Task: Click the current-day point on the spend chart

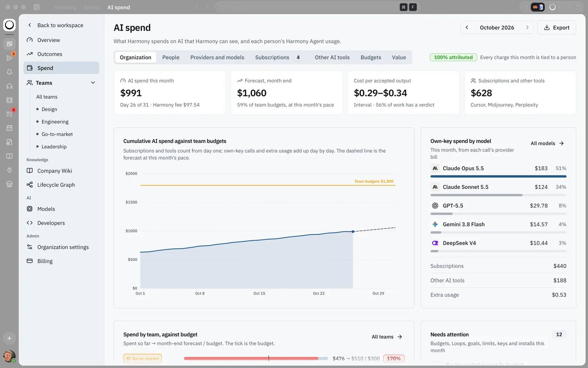Action: pos(353,232)
